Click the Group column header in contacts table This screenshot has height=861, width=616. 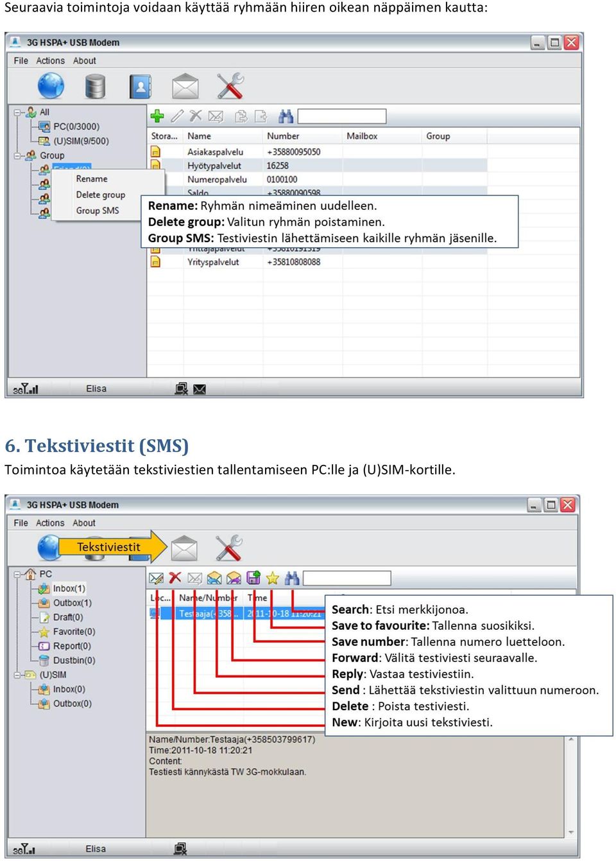click(x=438, y=136)
